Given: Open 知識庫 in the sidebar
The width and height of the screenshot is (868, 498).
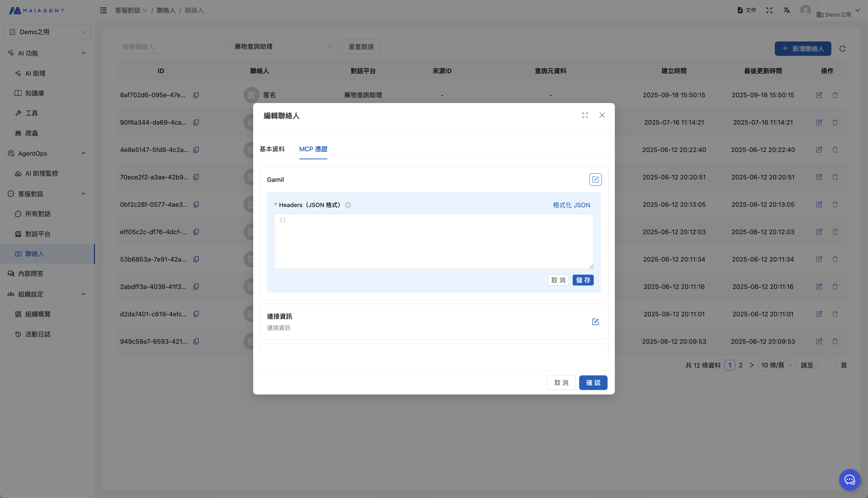Looking at the screenshot, I should pos(34,93).
